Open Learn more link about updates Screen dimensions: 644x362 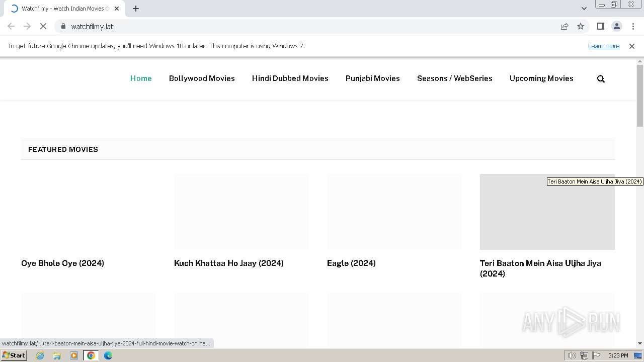pos(604,46)
